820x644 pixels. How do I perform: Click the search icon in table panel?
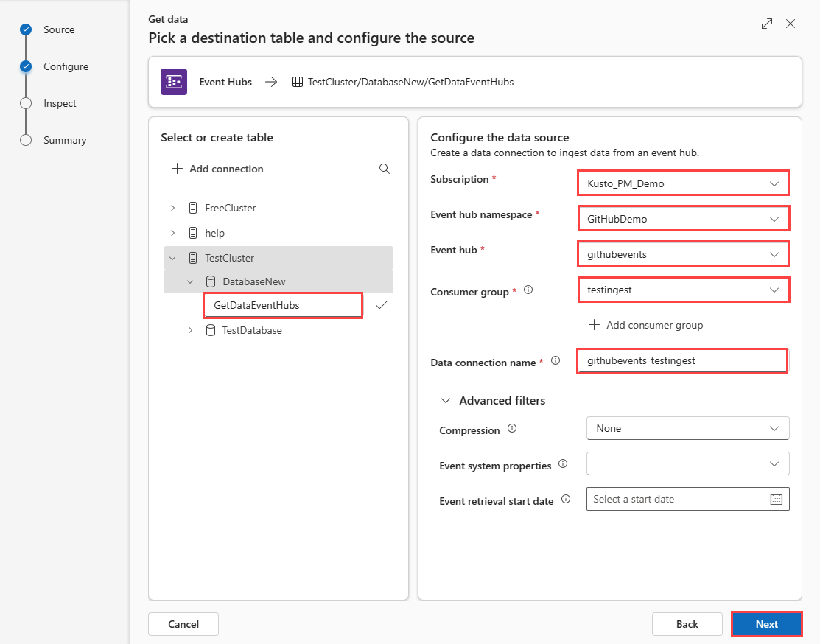384,169
